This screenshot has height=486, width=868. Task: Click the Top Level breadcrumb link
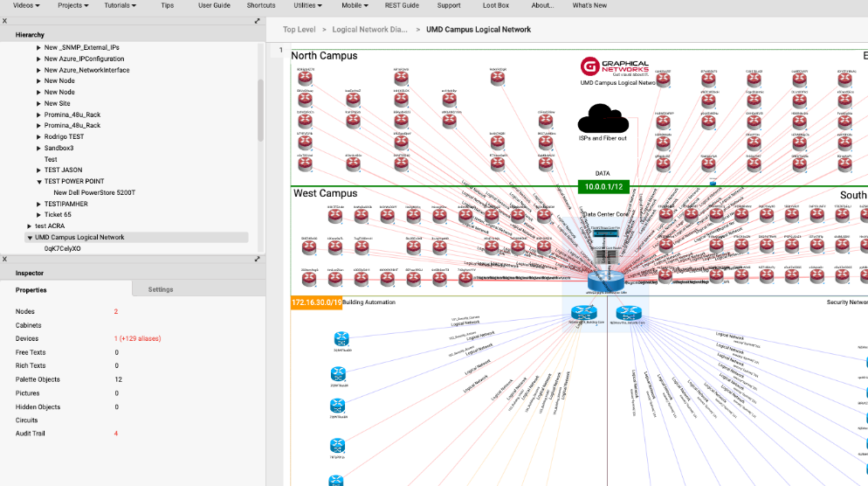coord(300,30)
